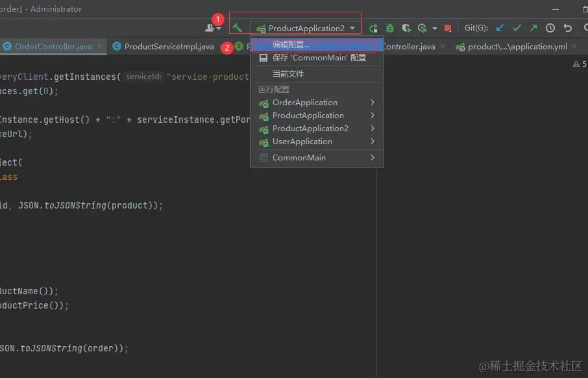The image size is (588, 378).
Task: Click the hammer Build project icon
Action: tap(237, 28)
